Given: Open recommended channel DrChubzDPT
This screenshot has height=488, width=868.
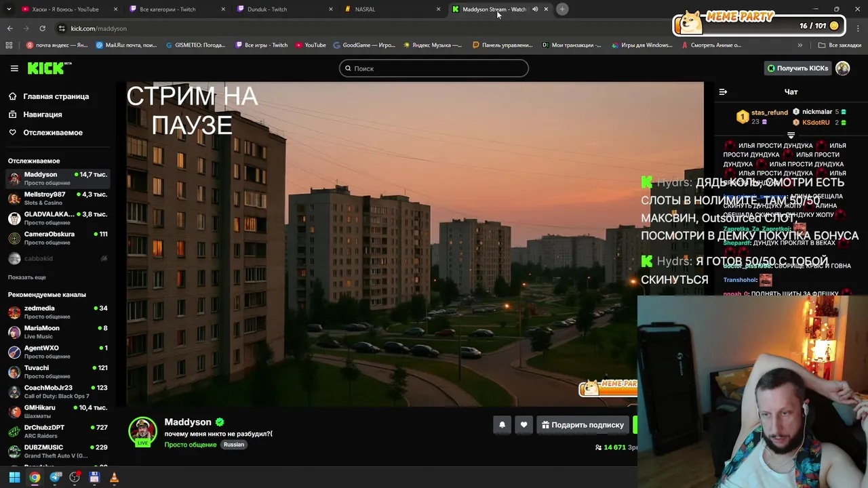Looking at the screenshot, I should tap(58, 431).
